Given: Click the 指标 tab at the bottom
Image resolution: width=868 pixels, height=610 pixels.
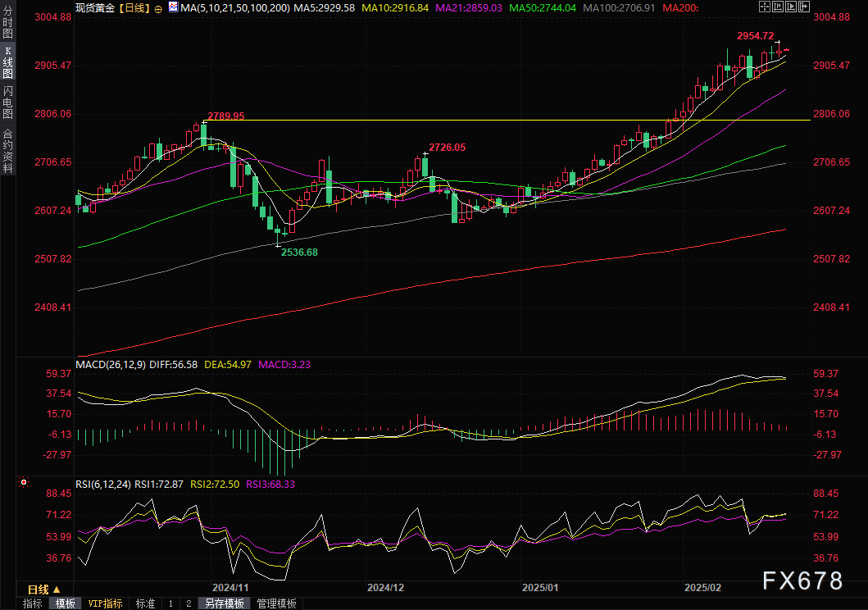Looking at the screenshot, I should tap(33, 603).
